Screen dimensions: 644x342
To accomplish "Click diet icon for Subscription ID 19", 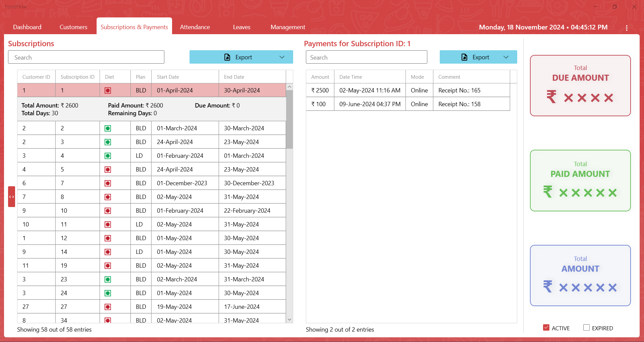I will click(x=108, y=266).
